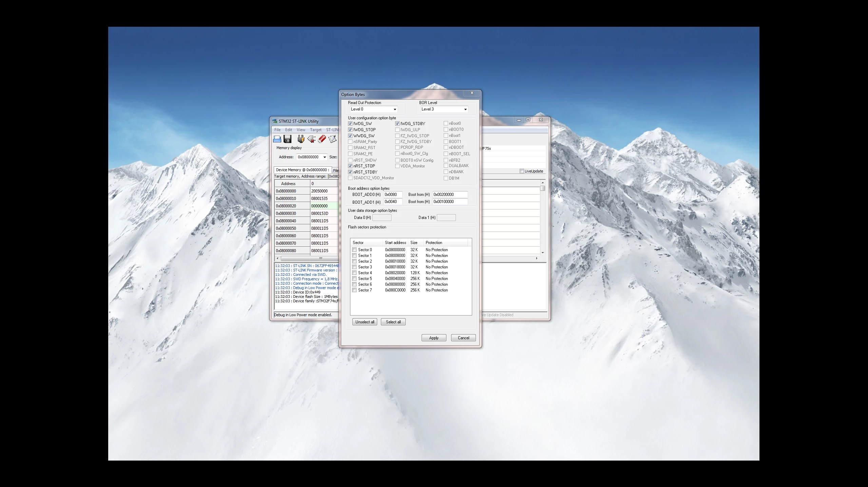Click the Sector column header
Viewport: 868px width, 487px height.
366,243
